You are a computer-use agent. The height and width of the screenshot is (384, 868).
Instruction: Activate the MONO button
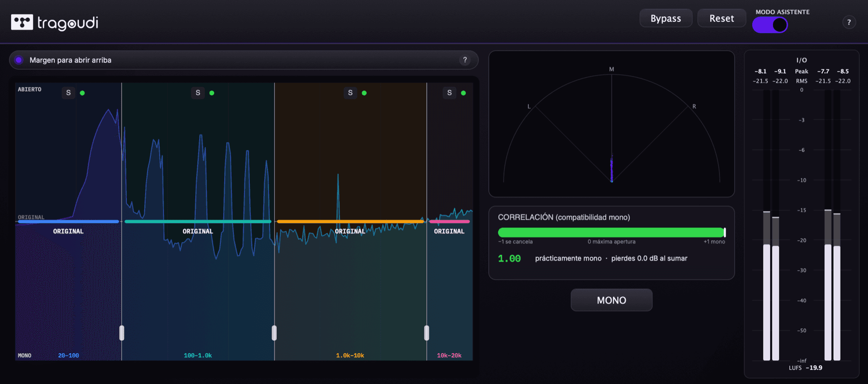611,300
